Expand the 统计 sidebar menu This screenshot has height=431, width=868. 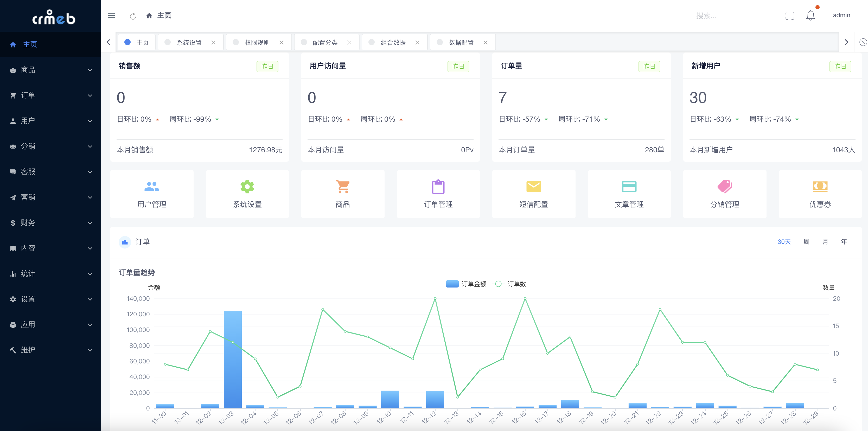(x=50, y=274)
